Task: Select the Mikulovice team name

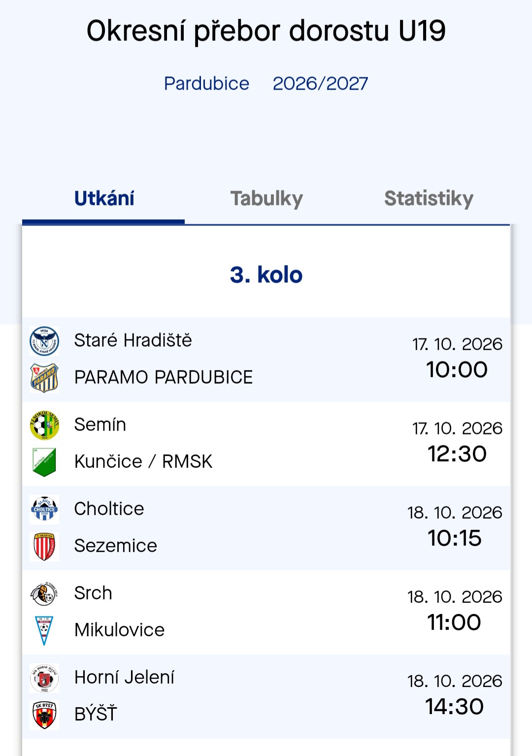Action: click(120, 630)
